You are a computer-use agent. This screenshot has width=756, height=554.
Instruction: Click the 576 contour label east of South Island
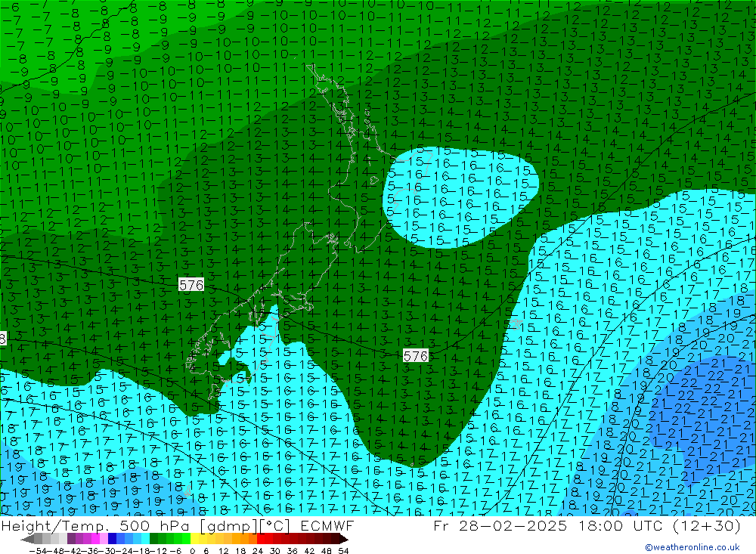coord(416,356)
